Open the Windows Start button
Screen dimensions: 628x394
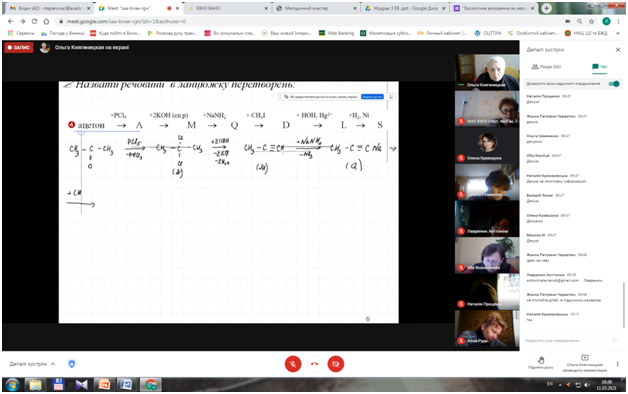tap(12, 385)
